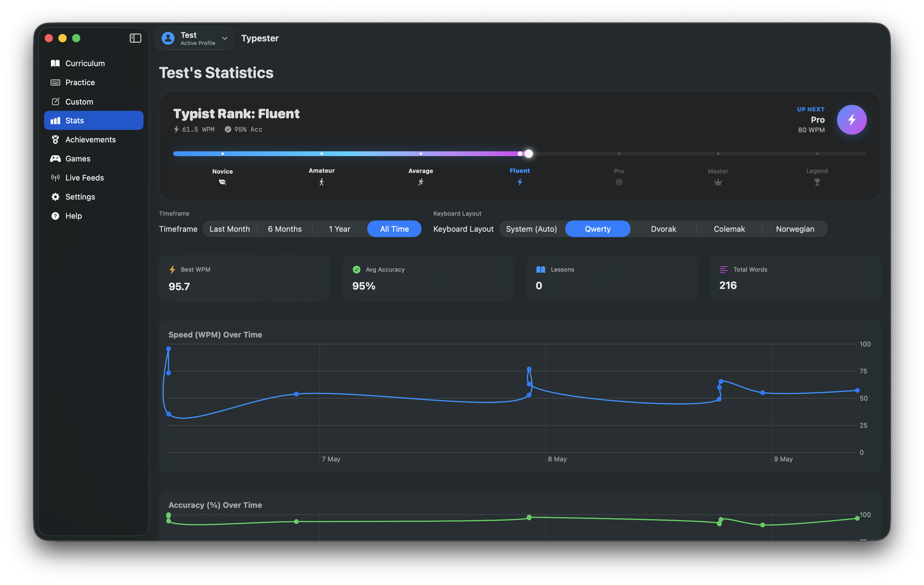Click the Test profile avatar icon
This screenshot has height=585, width=924.
tap(168, 38)
